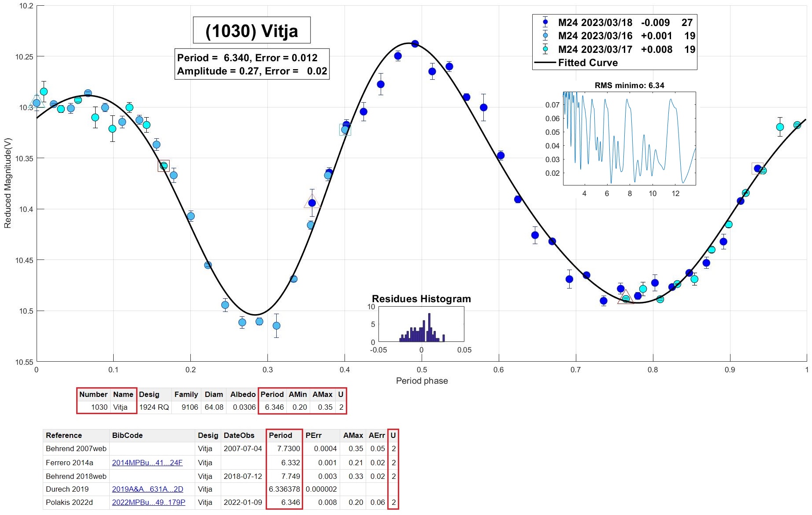Select the Behrend 2018web reference cell
812x515 pixels.
(x=76, y=476)
